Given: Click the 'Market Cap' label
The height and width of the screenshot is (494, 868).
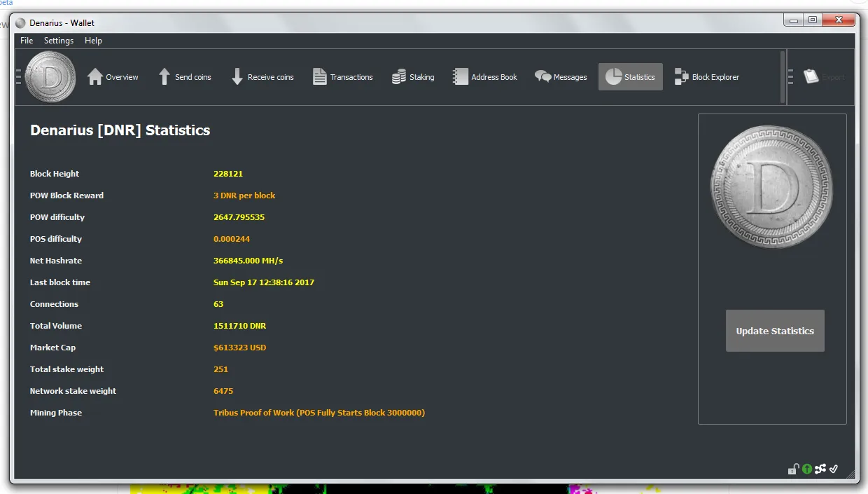Looking at the screenshot, I should coord(52,348).
